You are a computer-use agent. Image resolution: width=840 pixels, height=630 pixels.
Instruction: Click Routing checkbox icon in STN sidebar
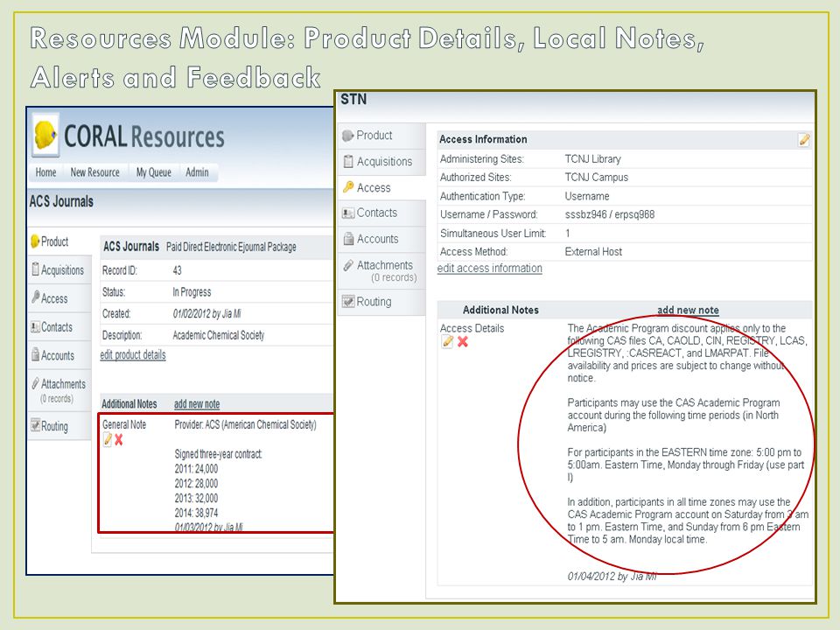click(x=348, y=302)
